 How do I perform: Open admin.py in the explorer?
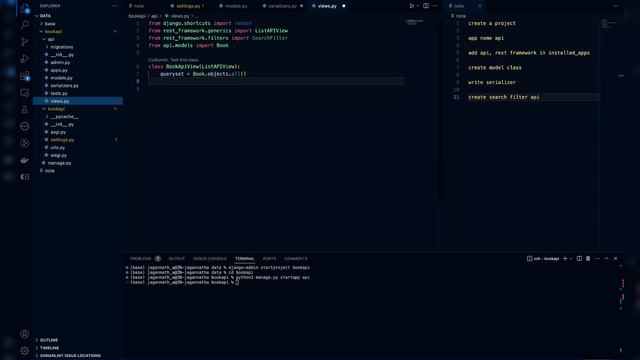click(x=78, y=62)
